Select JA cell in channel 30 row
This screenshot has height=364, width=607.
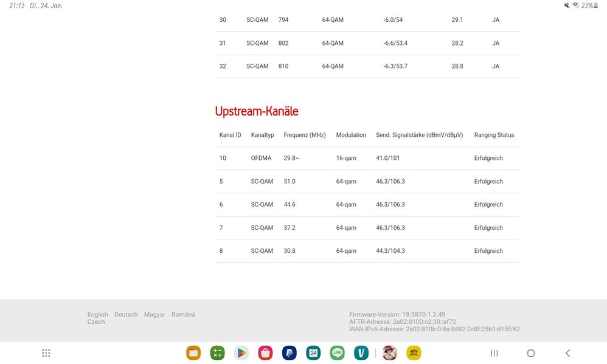pos(496,19)
